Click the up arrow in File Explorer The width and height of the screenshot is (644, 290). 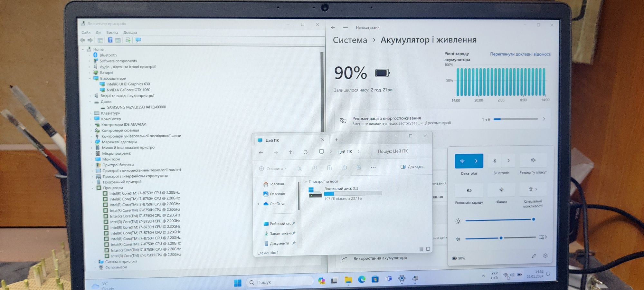tap(290, 152)
